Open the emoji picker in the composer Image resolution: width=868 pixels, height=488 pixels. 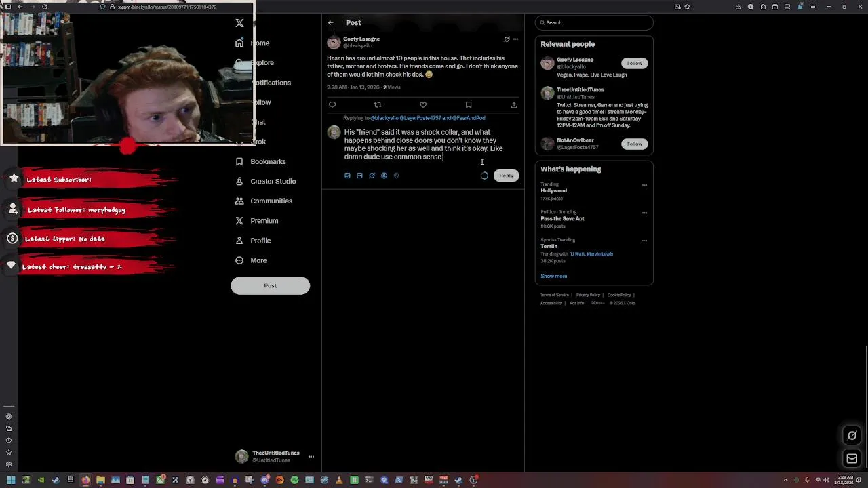(x=384, y=176)
